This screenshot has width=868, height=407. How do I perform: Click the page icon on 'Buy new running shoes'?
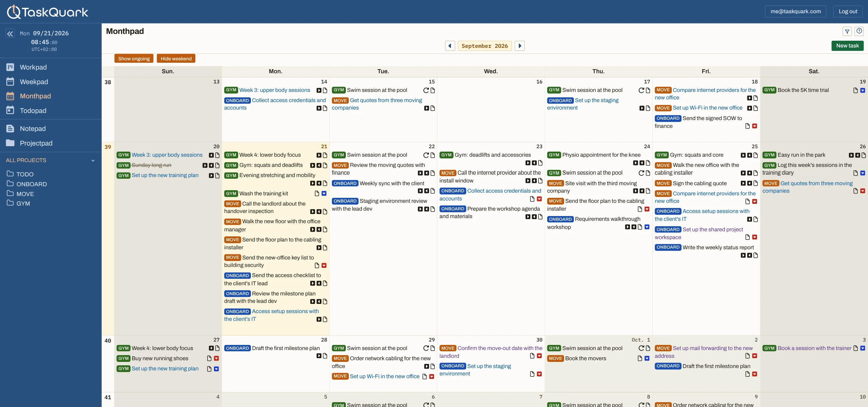[209, 358]
